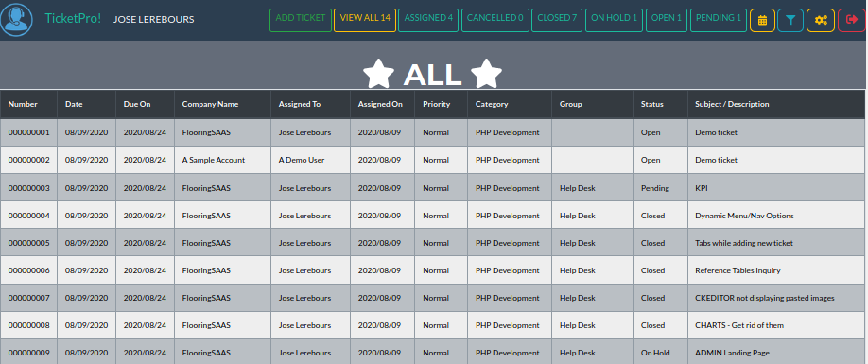Show ASSIGNED 4 tickets
The image size is (868, 364).
(428, 20)
